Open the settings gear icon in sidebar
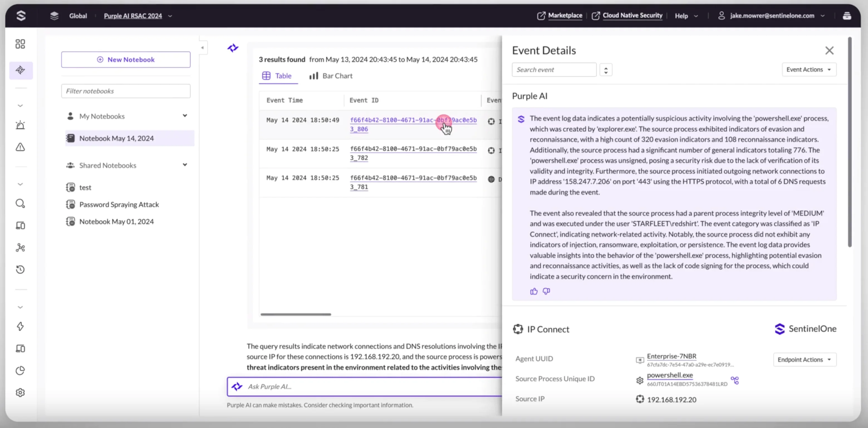This screenshot has height=428, width=868. tap(20, 393)
